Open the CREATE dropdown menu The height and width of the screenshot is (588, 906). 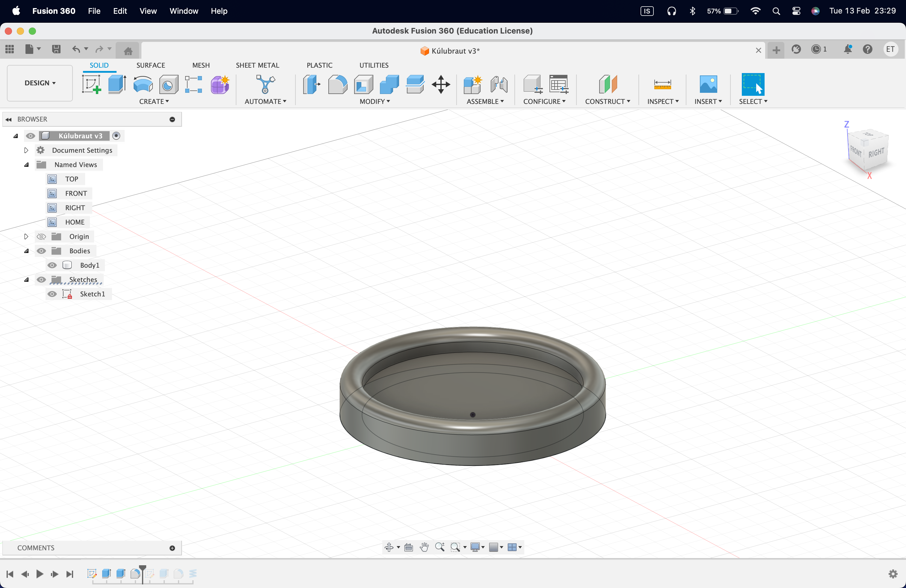tap(154, 101)
